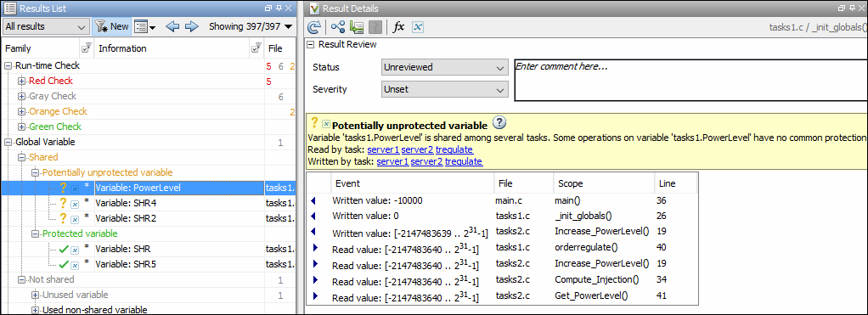Viewport: 868px width, 315px height.
Task: Click the green checkmark on the SHR5 row
Action: 64,264
